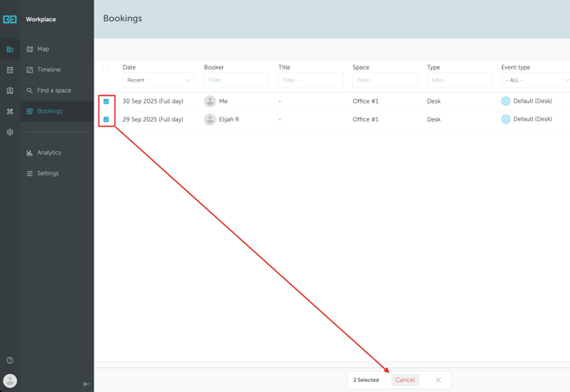This screenshot has height=392, width=570.
Task: Open the Map menu item
Action: [x=43, y=49]
